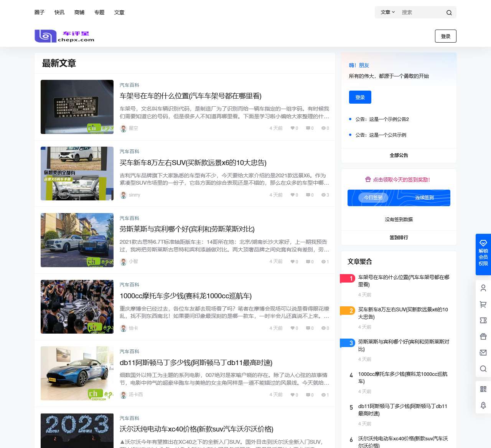Open article 劳斯莱斯与宾利哪个好 title in main list
Viewport: 491px width, 448px height.
[x=187, y=229]
